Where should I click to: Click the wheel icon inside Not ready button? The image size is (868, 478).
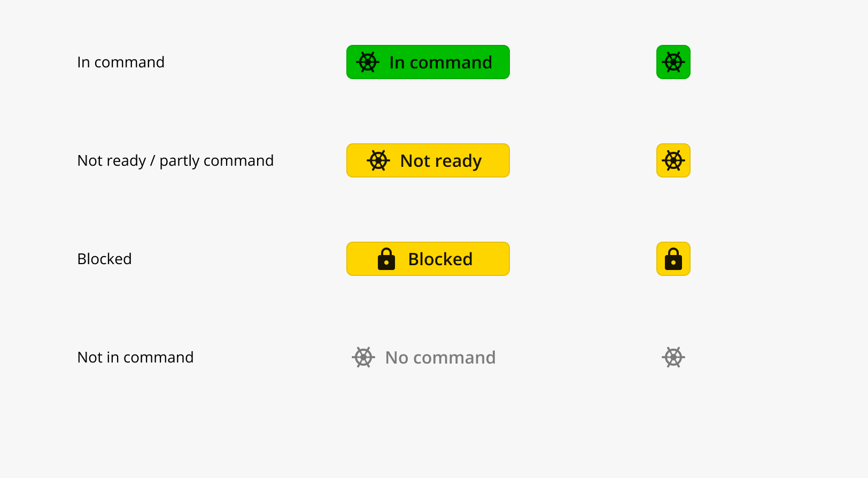pyautogui.click(x=378, y=160)
